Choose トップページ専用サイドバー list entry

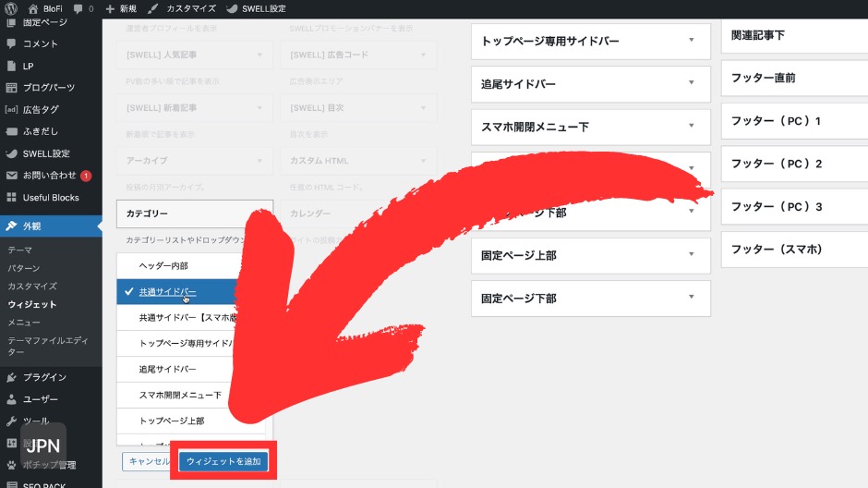pyautogui.click(x=190, y=344)
